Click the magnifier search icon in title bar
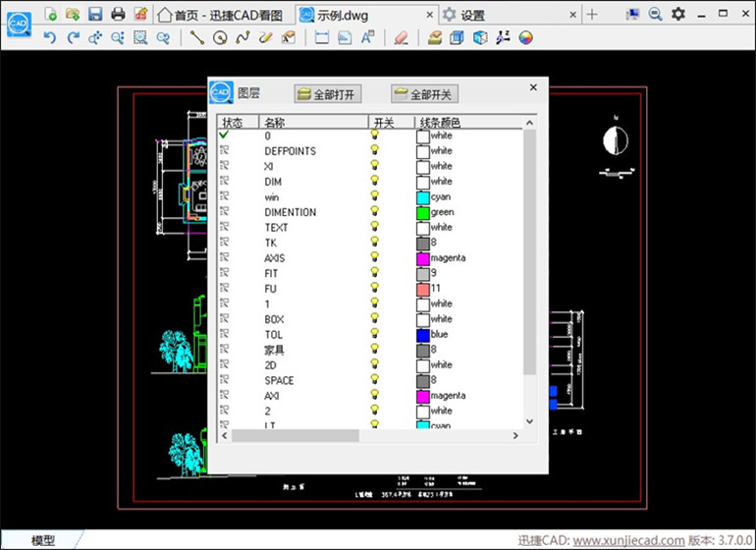This screenshot has width=756, height=550. point(655,14)
